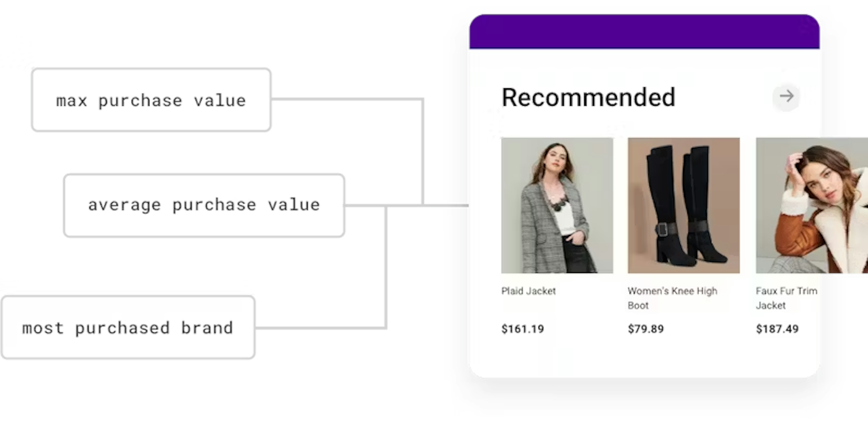Open the Plaid Jacket product image
Screen dimensions: 868x421
pos(557,205)
